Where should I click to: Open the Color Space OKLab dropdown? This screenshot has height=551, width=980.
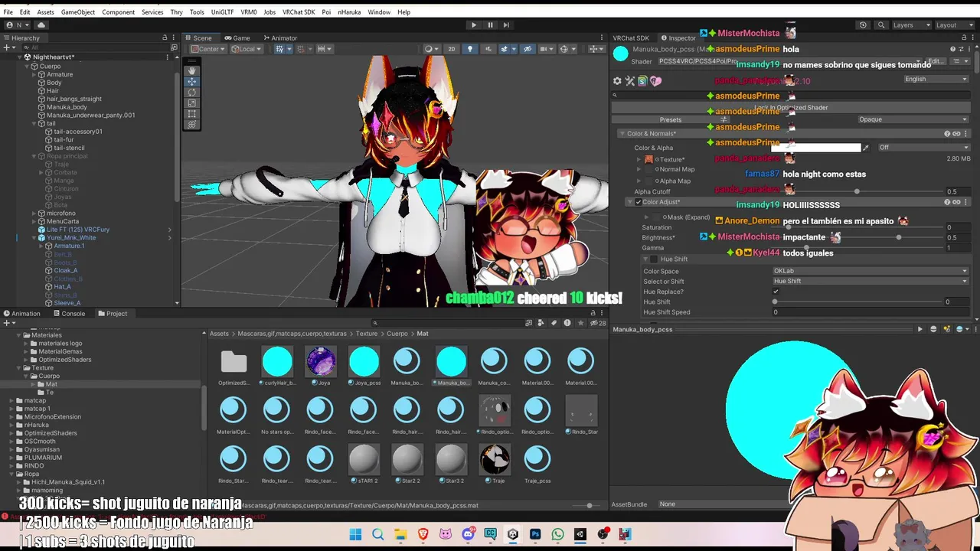(871, 271)
